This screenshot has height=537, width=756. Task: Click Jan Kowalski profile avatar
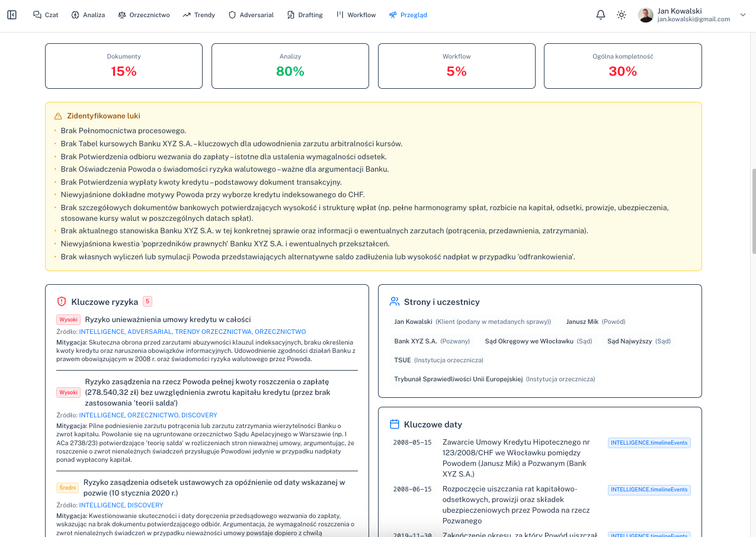(645, 15)
